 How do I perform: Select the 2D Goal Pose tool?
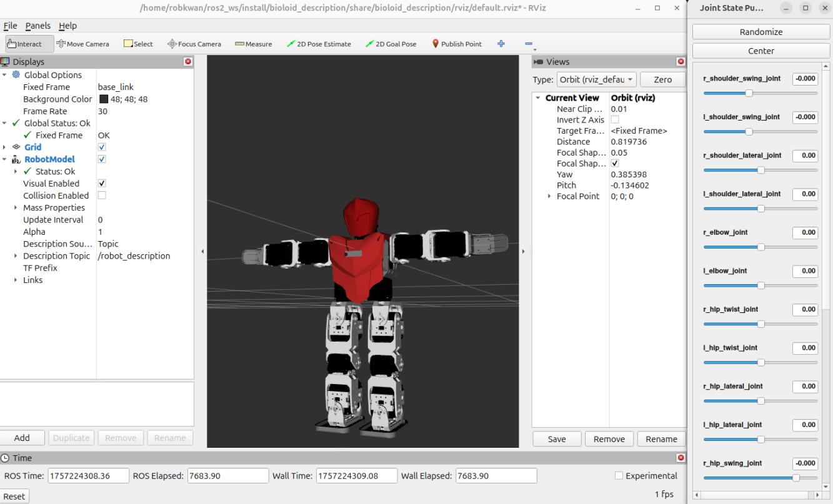coord(391,44)
